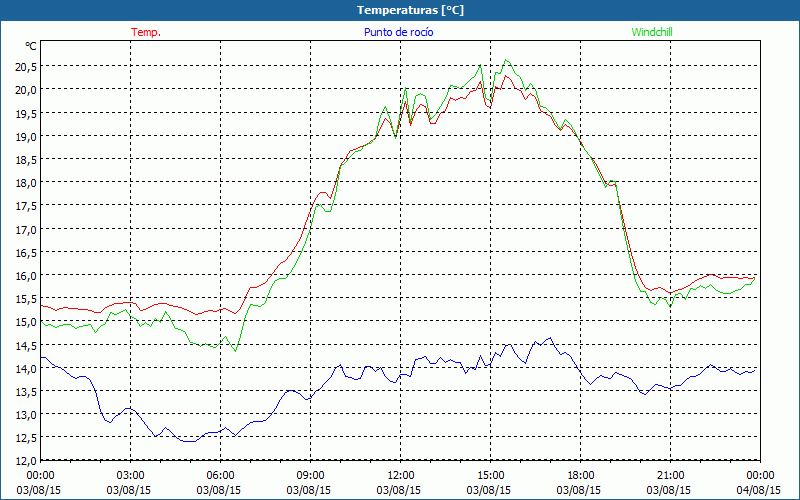Click the 19,0 y-axis value
Screen dimensions: 800x500
27,136
